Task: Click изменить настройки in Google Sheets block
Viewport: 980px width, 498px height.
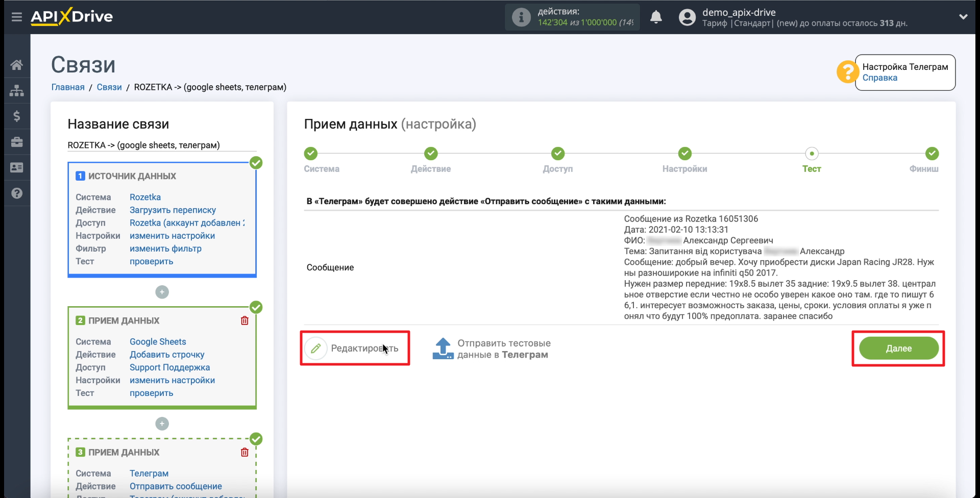Action: tap(172, 380)
